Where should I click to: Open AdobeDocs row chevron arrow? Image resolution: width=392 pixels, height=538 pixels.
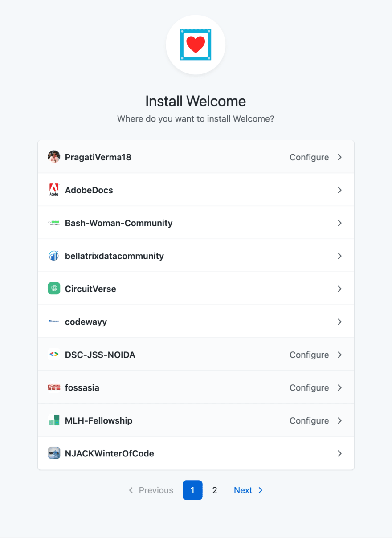[340, 190]
